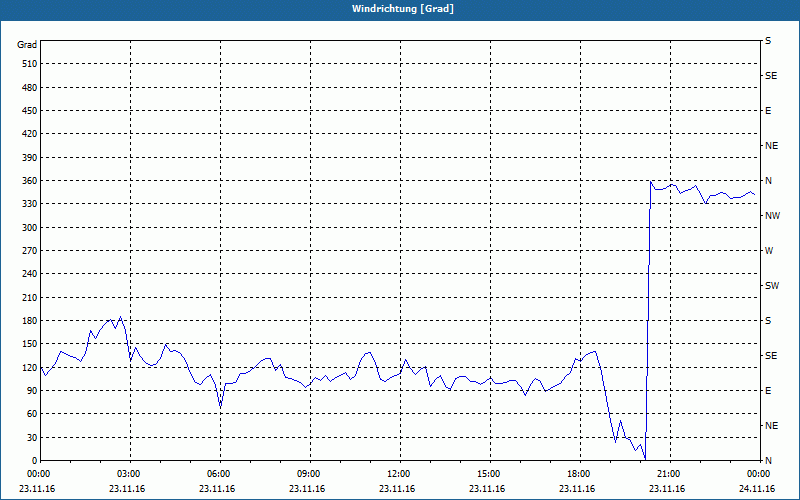Pick the 150 degree axis label
800x500 pixels.
29,344
